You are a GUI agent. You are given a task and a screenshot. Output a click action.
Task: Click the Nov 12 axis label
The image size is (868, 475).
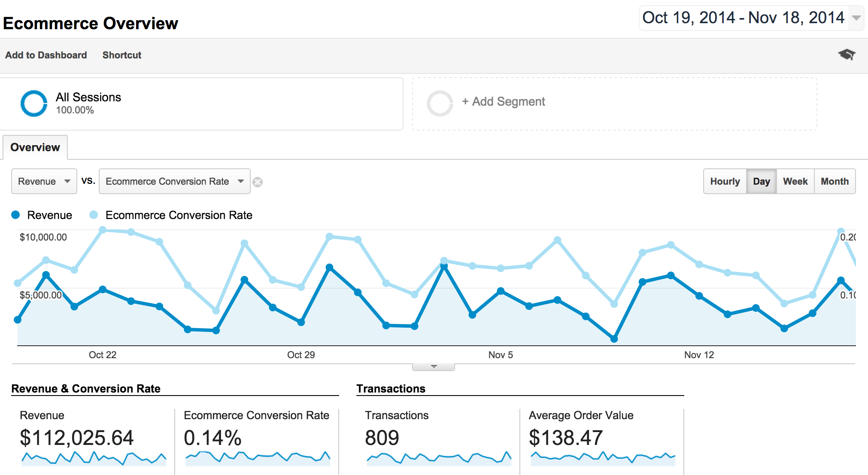click(x=699, y=355)
